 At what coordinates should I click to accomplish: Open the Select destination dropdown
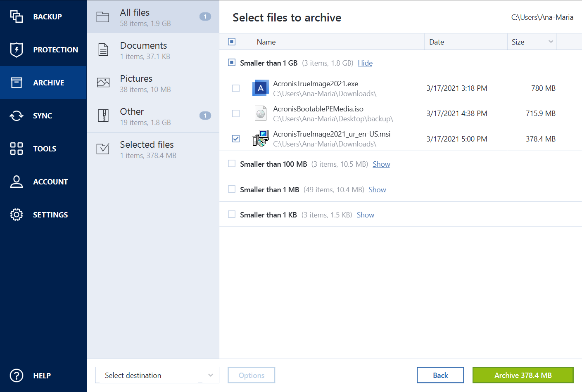coord(157,375)
